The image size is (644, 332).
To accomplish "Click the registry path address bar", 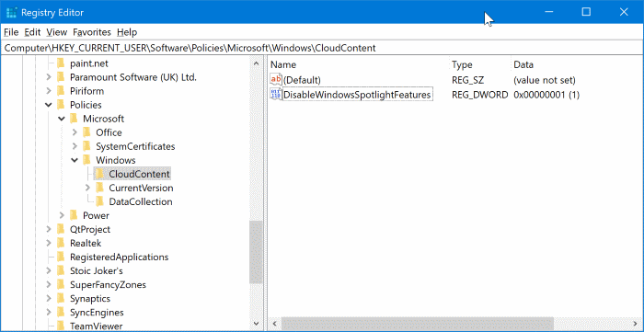I will coord(322,48).
